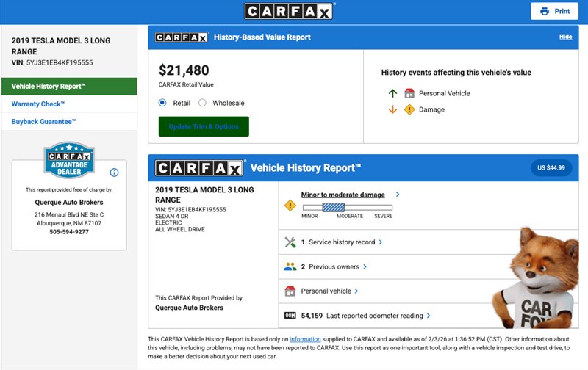
Task: Open the Warranty Check tab in sidebar
Action: (37, 104)
